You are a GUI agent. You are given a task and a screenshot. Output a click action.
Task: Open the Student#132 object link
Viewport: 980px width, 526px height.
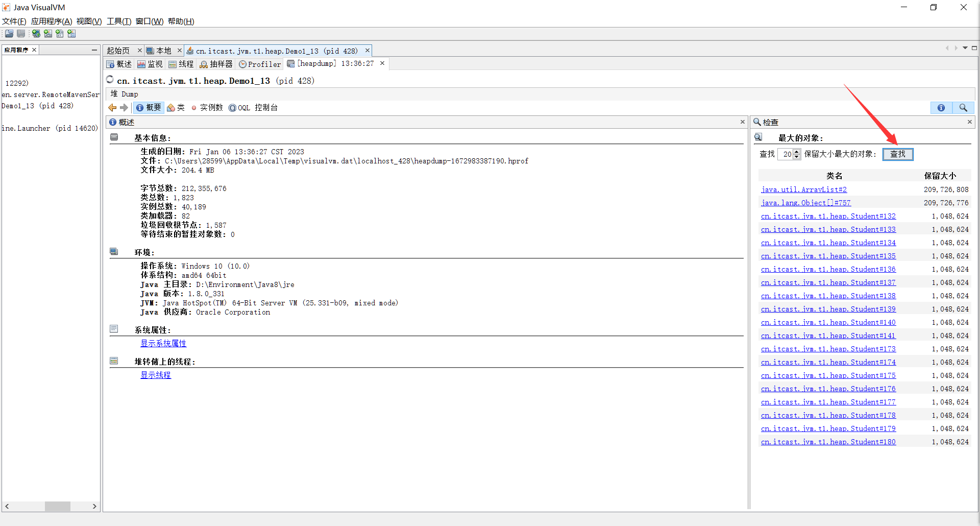(828, 216)
